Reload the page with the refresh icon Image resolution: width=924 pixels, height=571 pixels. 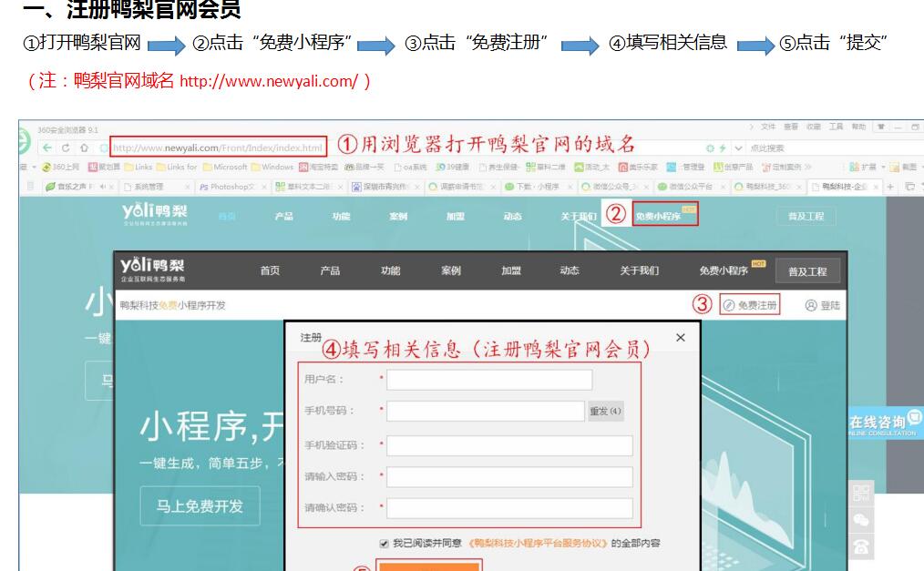click(x=65, y=148)
